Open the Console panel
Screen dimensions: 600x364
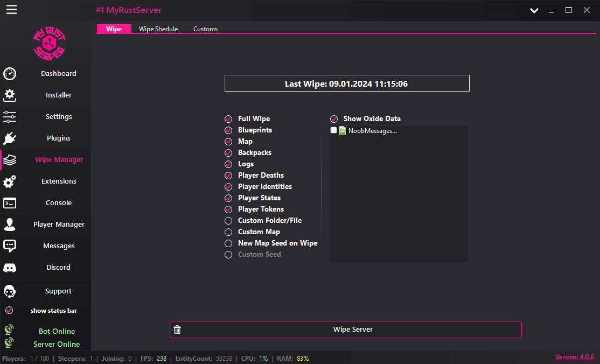[x=57, y=202]
